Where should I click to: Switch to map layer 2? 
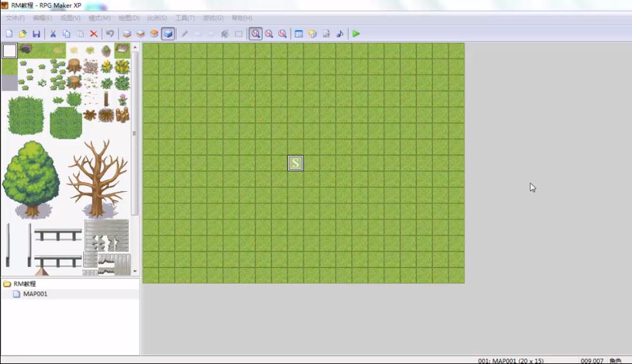[141, 34]
